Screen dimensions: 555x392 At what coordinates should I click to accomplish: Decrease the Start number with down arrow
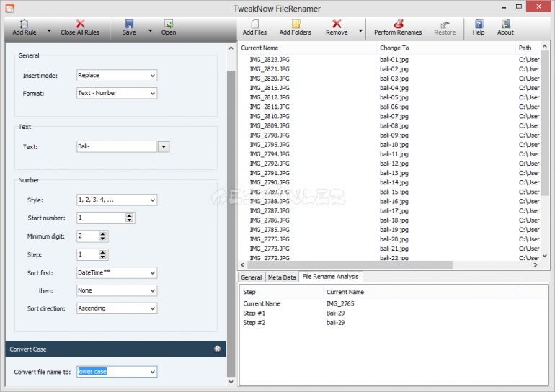click(x=130, y=220)
